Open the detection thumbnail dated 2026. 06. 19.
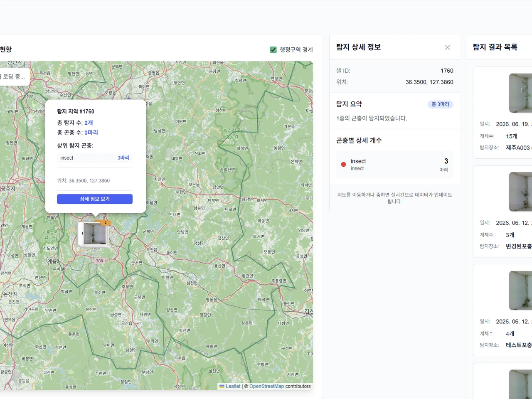The image size is (532, 399). (520, 93)
